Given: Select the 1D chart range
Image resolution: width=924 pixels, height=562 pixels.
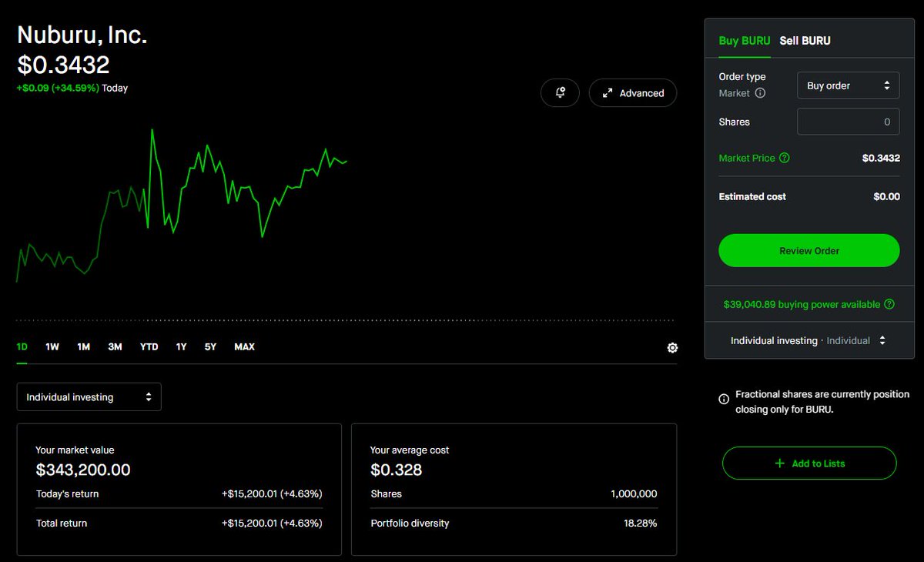Looking at the screenshot, I should coord(22,347).
